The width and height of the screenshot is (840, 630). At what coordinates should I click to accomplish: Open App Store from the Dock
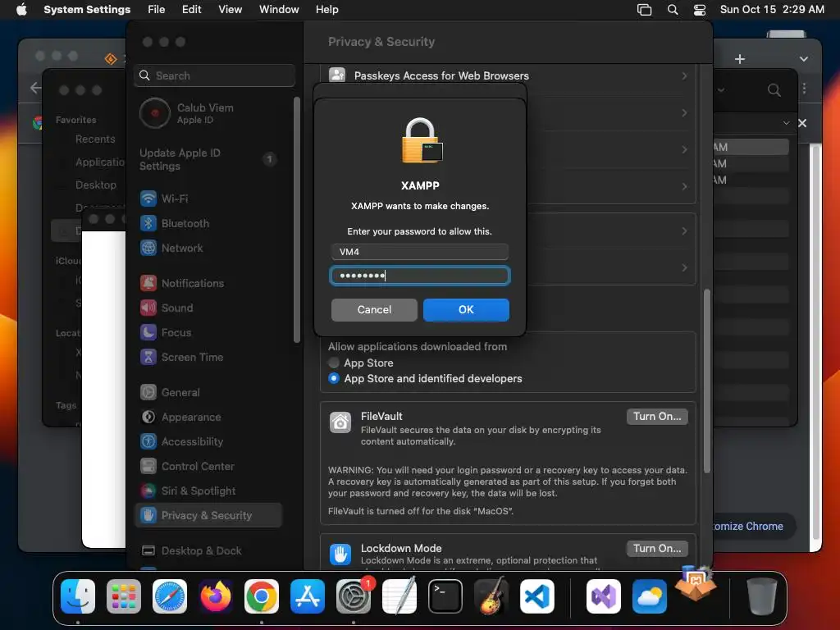308,596
